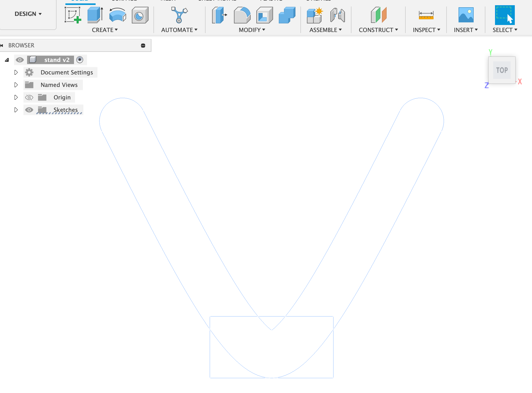Select the Combine tool

(x=287, y=15)
